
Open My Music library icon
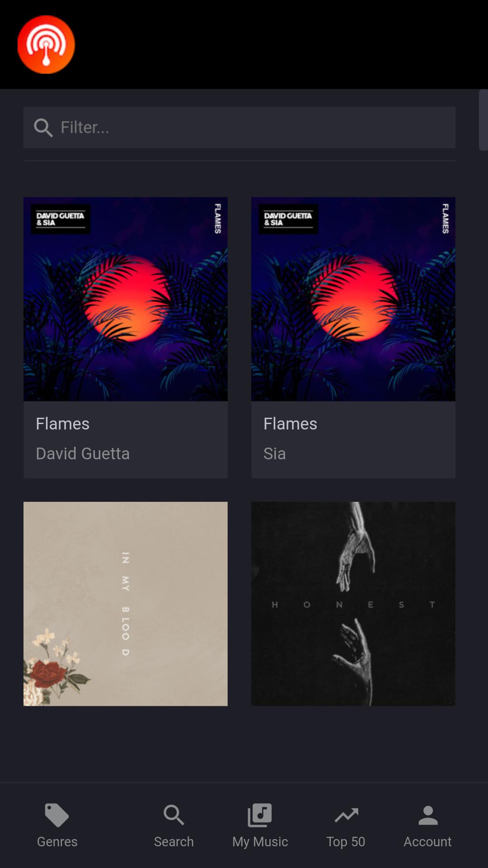point(260,816)
